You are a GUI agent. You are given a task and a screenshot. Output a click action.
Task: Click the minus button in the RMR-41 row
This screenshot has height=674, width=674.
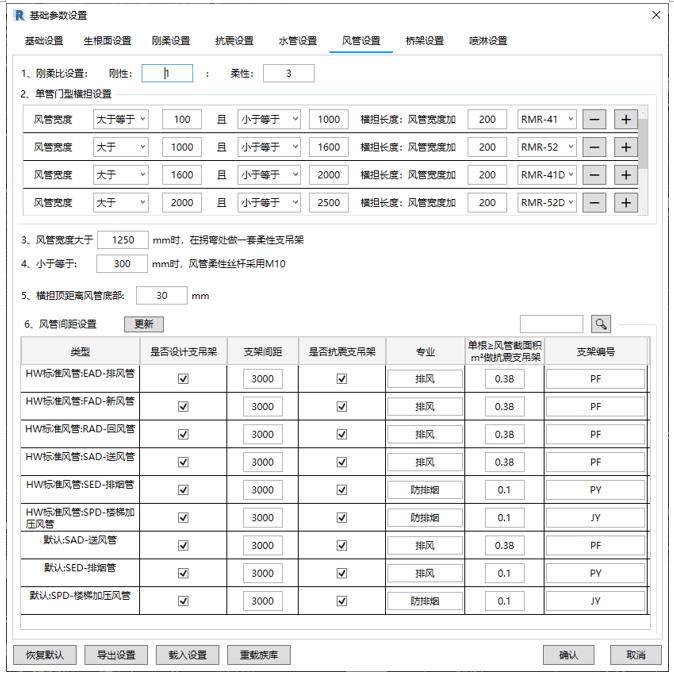(x=594, y=120)
